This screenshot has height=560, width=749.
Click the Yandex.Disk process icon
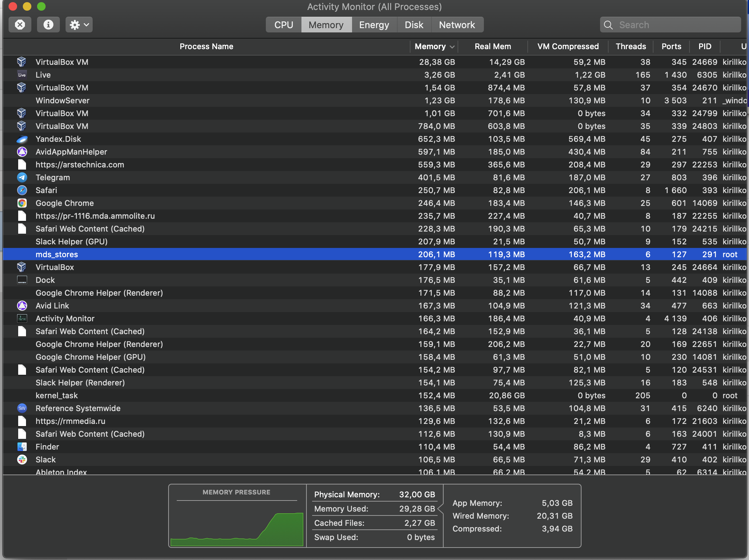22,139
